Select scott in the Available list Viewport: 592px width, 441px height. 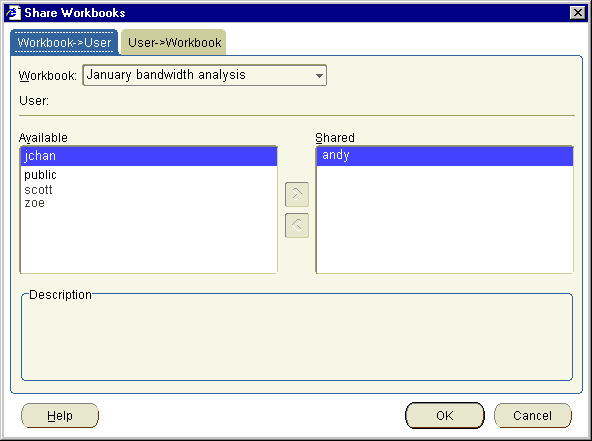(149, 190)
